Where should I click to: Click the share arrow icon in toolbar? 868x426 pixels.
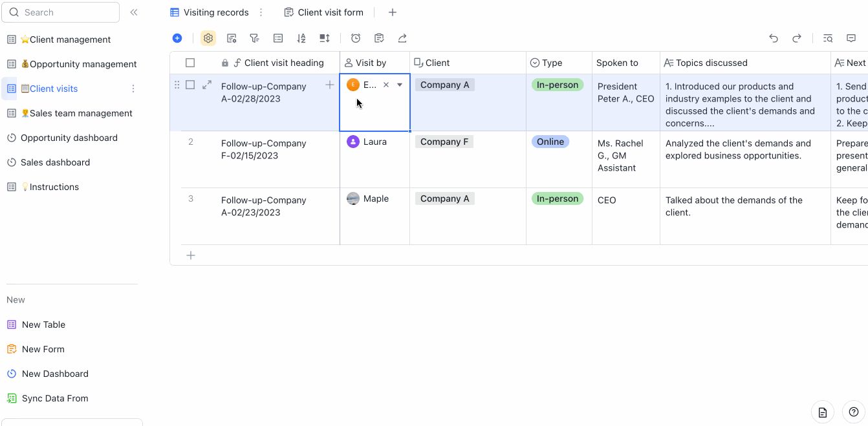coord(402,38)
